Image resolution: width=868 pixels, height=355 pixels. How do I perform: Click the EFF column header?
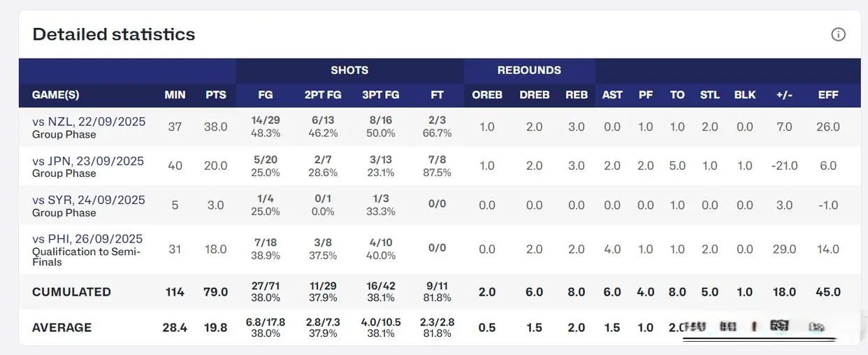pos(828,94)
